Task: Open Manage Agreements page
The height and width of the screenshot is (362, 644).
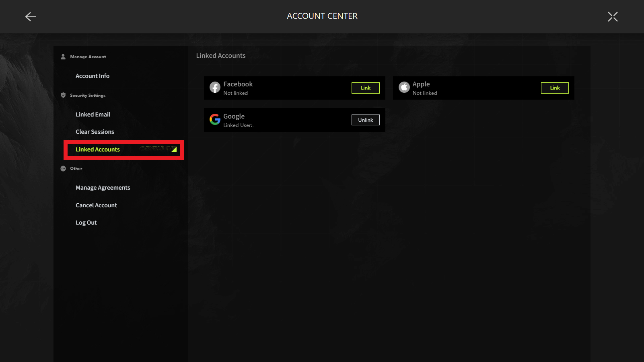Action: (x=103, y=188)
